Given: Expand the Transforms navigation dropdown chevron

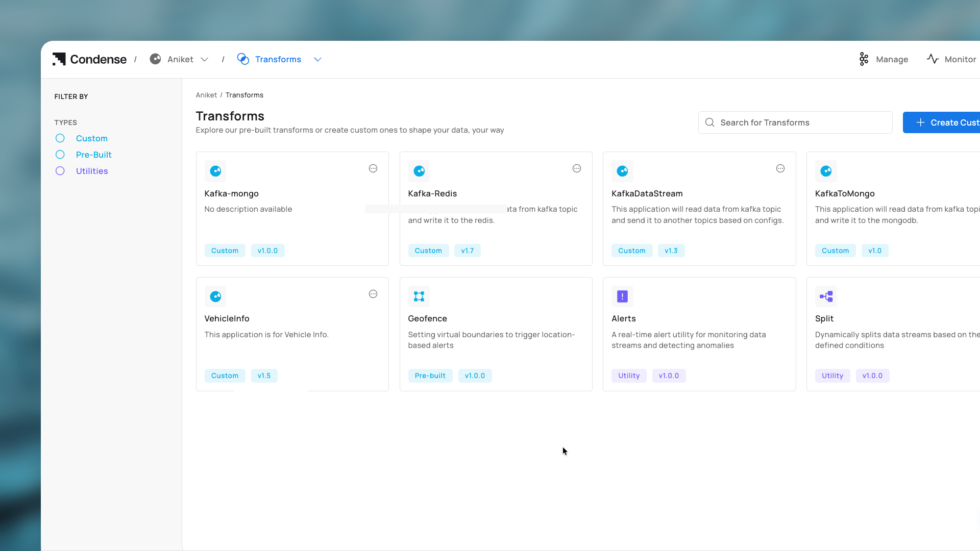Looking at the screenshot, I should point(317,59).
